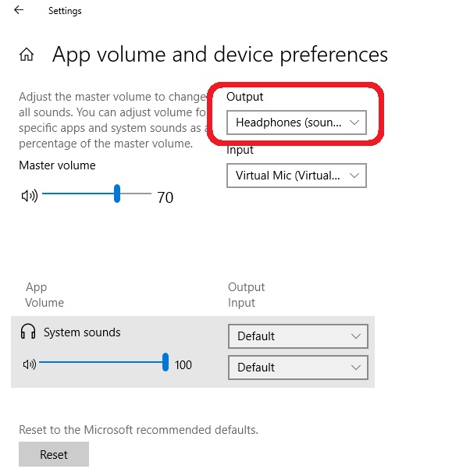The width and height of the screenshot is (470, 476).
Task: Click App volume and device preferences heading
Action: point(220,55)
